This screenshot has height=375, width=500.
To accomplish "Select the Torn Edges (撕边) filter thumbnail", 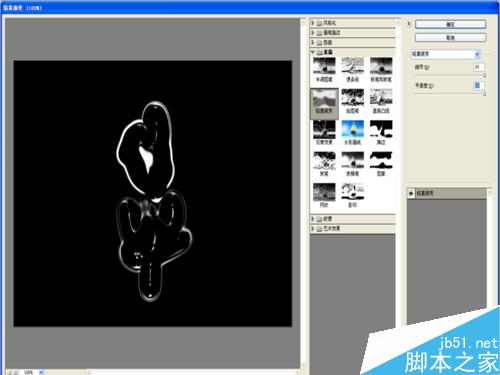I will [x=381, y=133].
